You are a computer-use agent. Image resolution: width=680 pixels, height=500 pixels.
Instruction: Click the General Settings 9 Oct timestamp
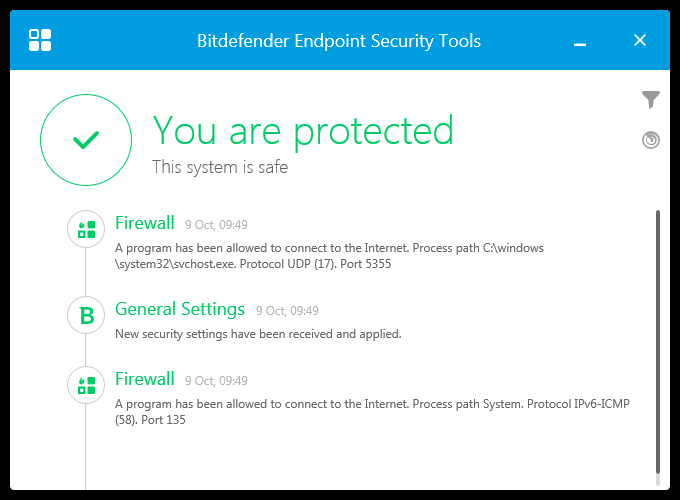[x=287, y=311]
